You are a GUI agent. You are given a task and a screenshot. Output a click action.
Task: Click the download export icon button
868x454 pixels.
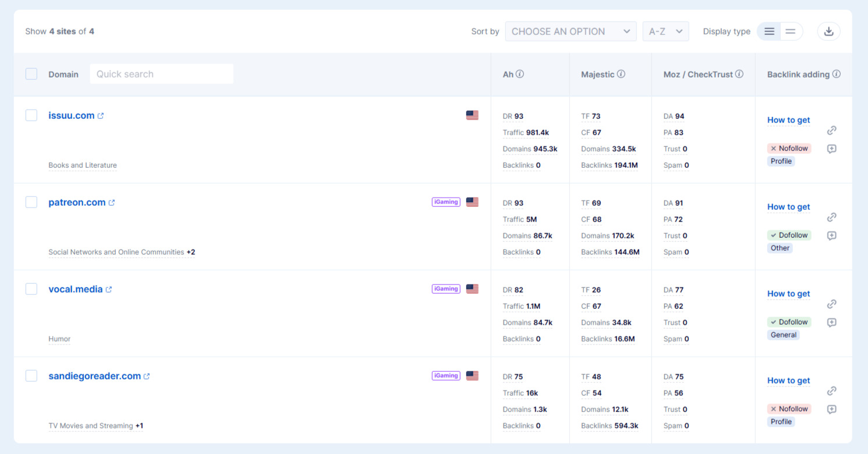point(828,31)
